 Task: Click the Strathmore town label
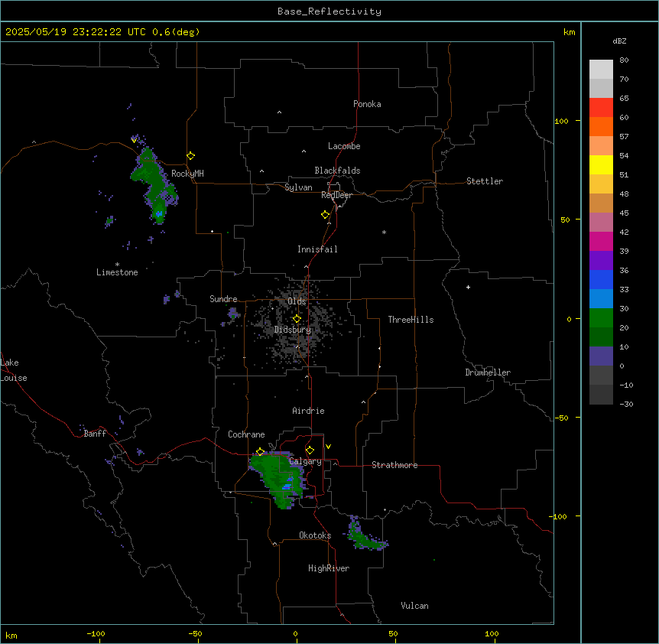coord(394,465)
